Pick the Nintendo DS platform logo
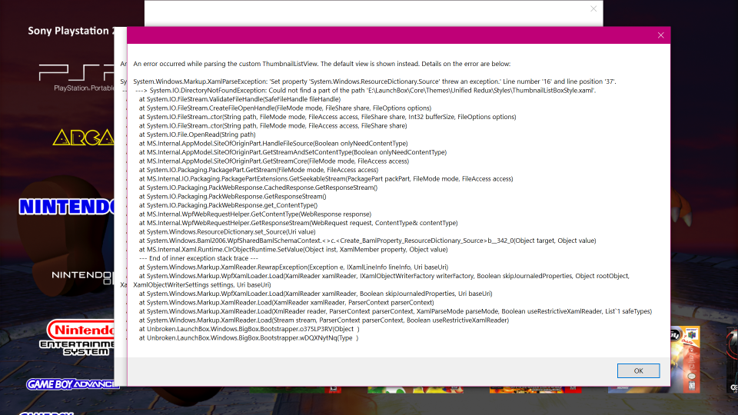 click(82, 277)
